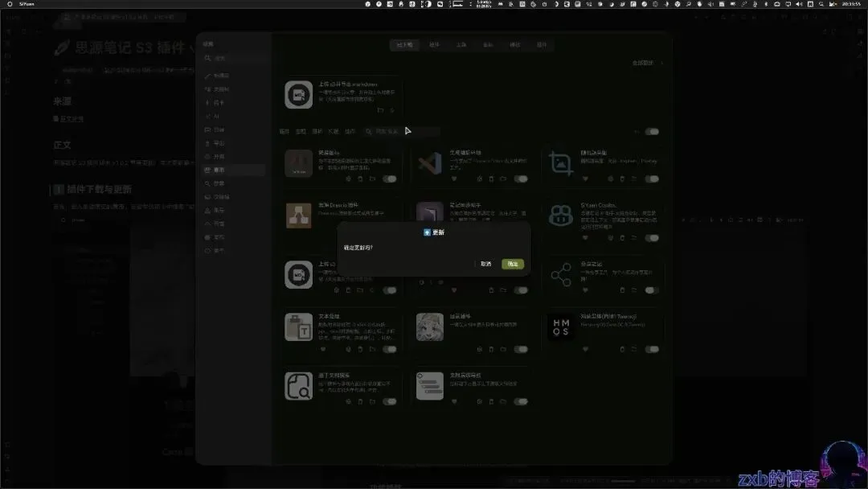The image size is (868, 489).
Task: Open the 编辑器 section in settings sidebar
Action: click(x=234, y=76)
